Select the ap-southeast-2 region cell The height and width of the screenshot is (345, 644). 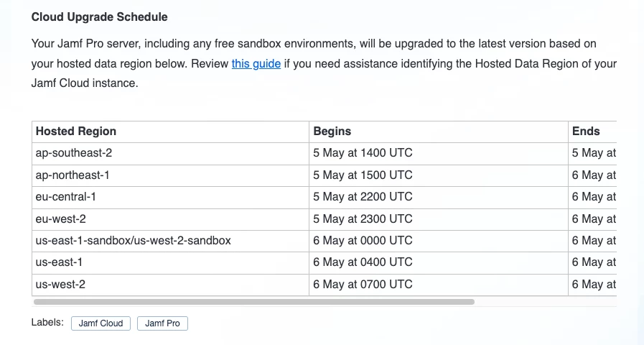click(x=170, y=153)
